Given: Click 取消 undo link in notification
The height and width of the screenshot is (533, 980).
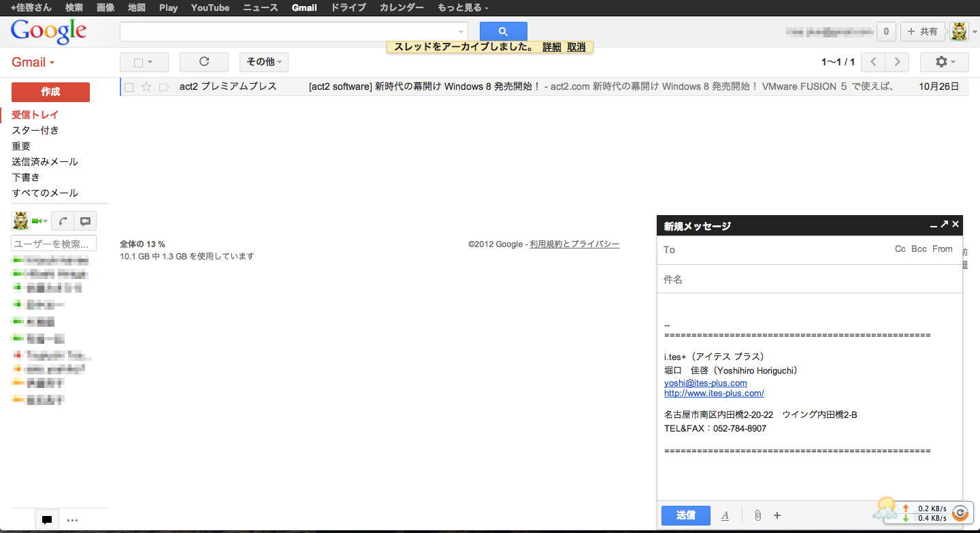Looking at the screenshot, I should tap(576, 47).
